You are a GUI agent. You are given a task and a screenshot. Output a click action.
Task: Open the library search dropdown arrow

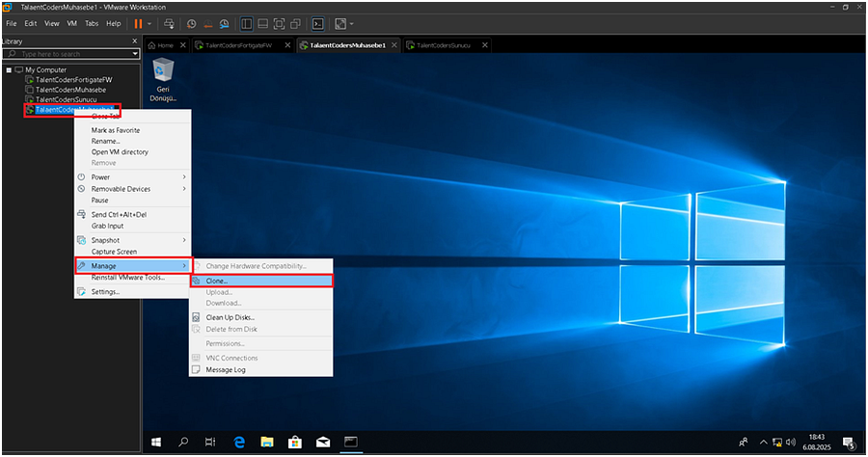pos(135,54)
